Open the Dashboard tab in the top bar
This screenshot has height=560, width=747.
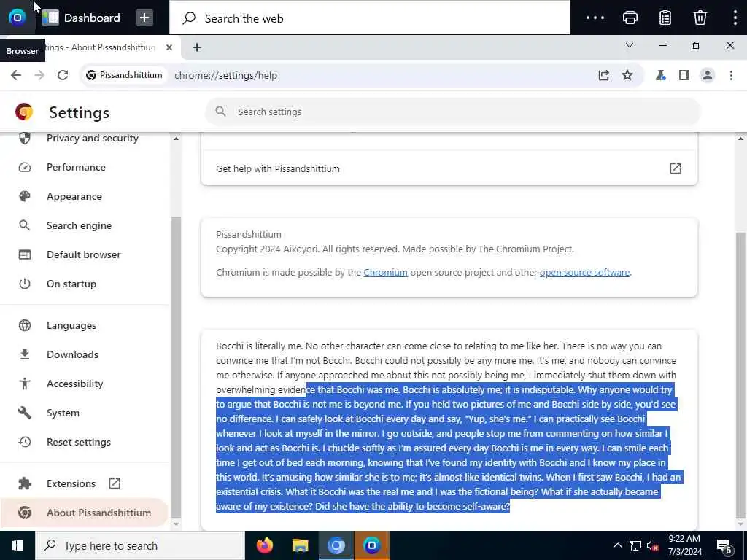point(81,18)
